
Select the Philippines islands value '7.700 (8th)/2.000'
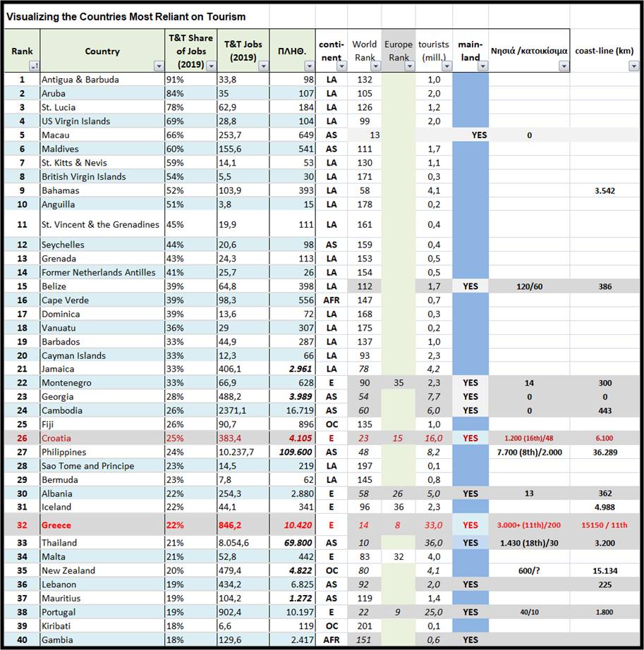(x=529, y=453)
